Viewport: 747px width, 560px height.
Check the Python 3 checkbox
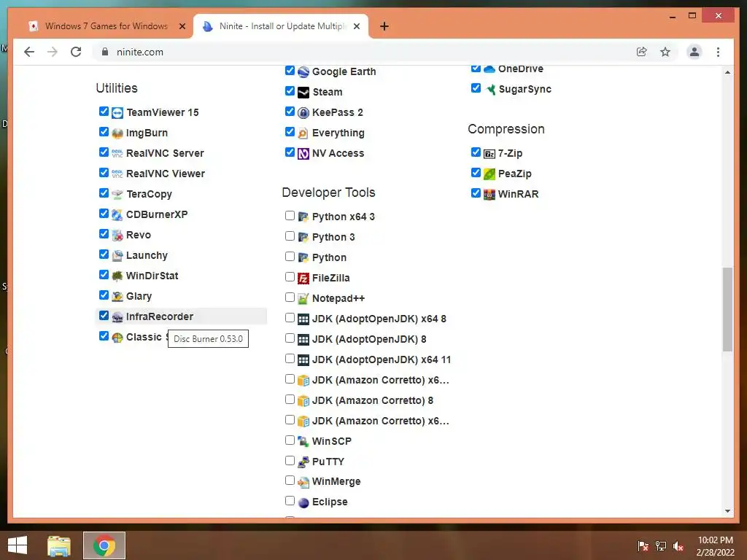coord(290,236)
